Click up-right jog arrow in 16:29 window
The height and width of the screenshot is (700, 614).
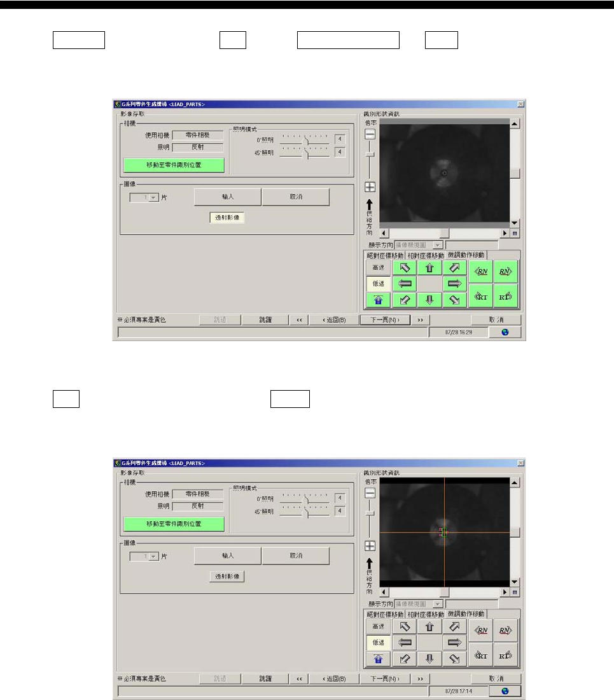(x=454, y=268)
